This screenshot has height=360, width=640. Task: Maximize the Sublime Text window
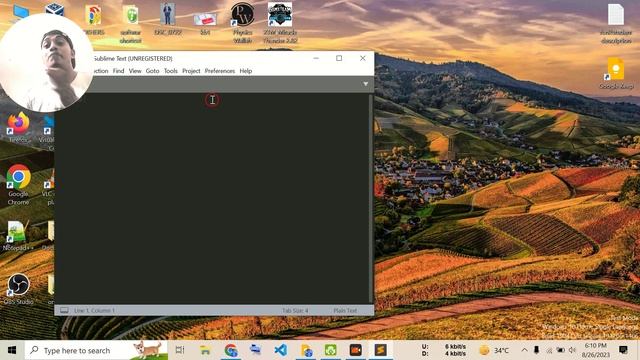(x=339, y=58)
